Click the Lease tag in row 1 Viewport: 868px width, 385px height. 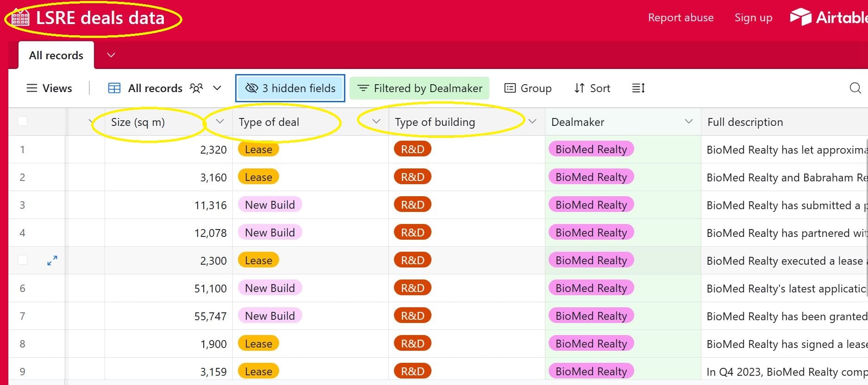[258, 149]
